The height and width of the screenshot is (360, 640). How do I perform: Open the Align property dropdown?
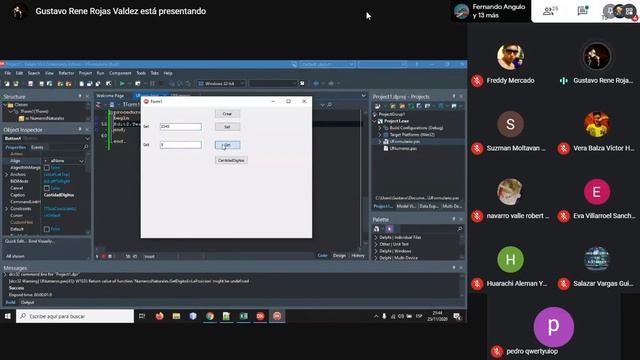click(81, 161)
